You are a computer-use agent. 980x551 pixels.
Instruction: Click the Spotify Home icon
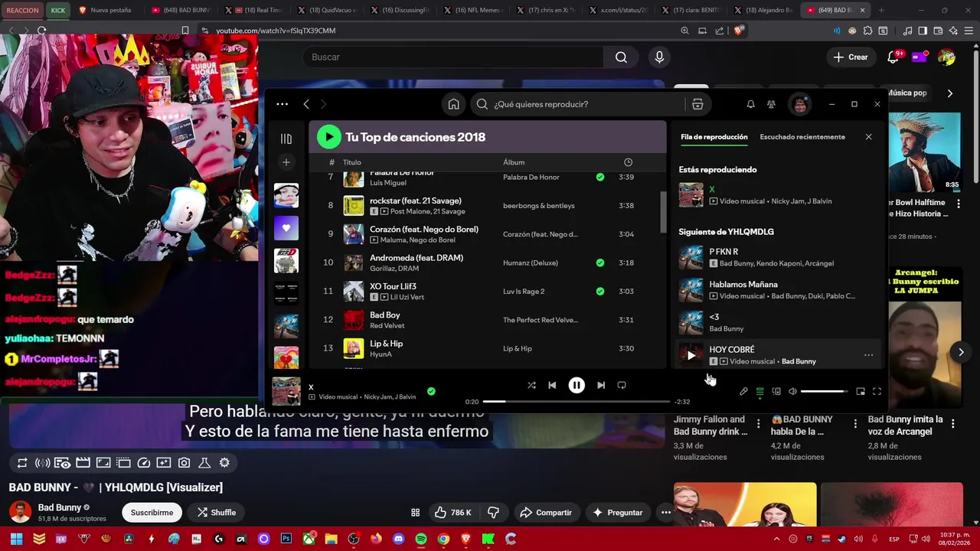(454, 104)
